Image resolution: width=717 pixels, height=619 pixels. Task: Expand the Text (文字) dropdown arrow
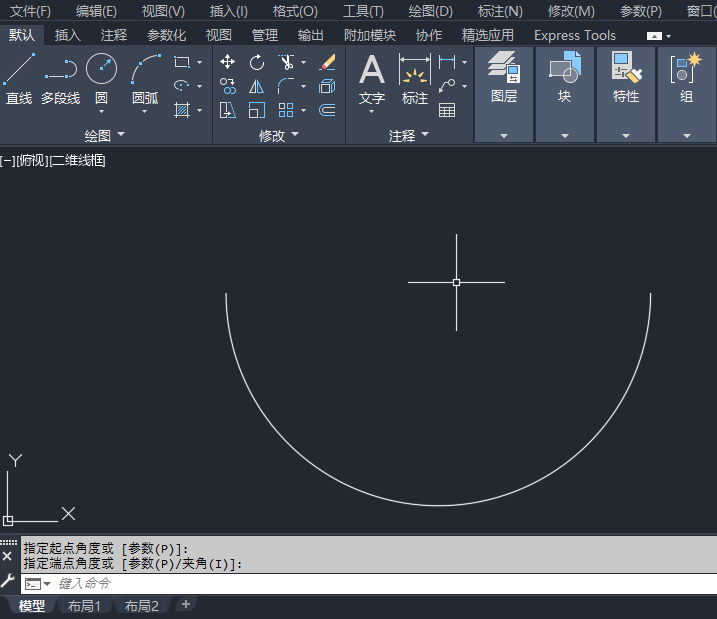pyautogui.click(x=371, y=112)
